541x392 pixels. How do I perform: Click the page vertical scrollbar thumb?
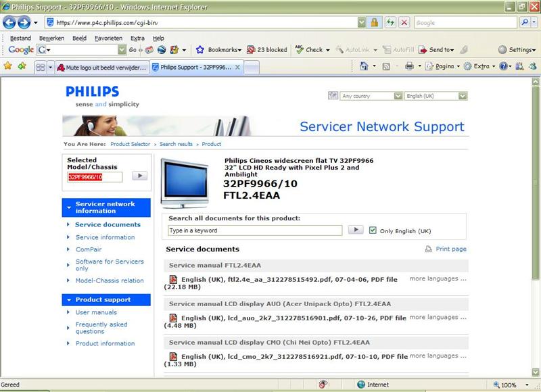[536, 182]
